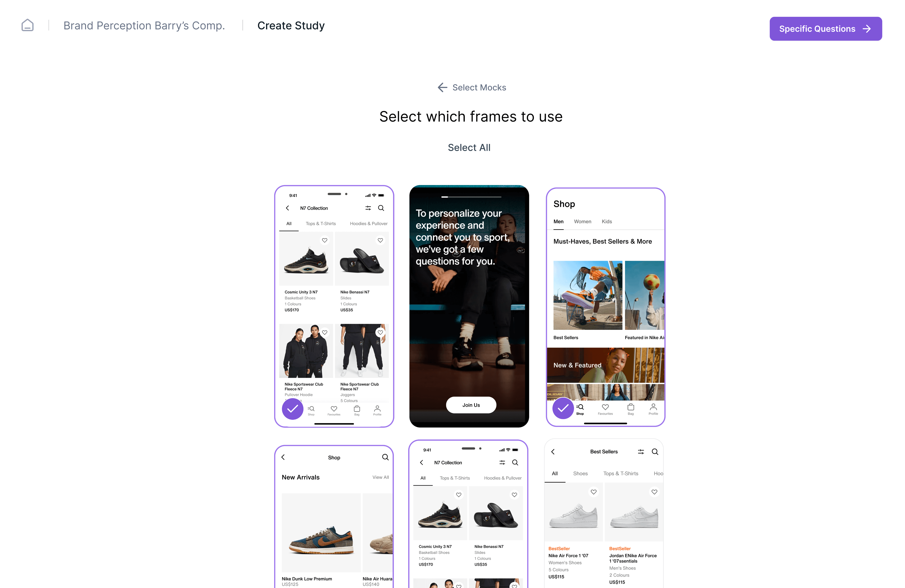Click back chevron in second N7 Collection frame
The image size is (905, 588).
[x=421, y=462]
